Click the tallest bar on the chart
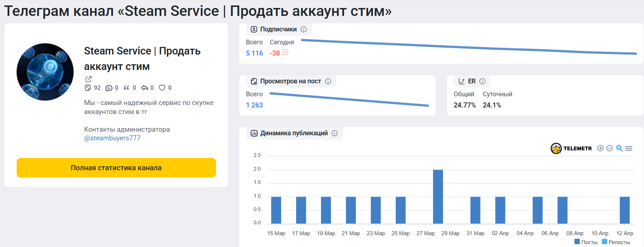This screenshot has width=644, height=247. tap(438, 197)
